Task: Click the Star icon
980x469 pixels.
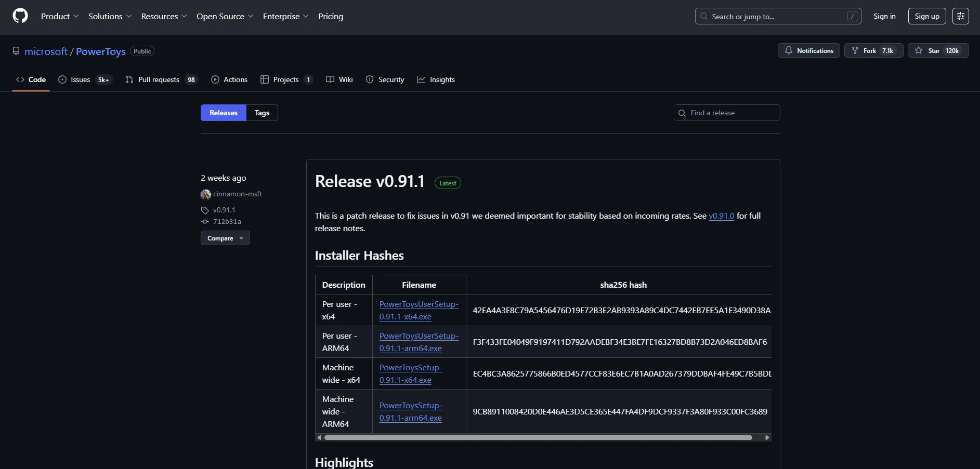Action: (x=919, y=50)
